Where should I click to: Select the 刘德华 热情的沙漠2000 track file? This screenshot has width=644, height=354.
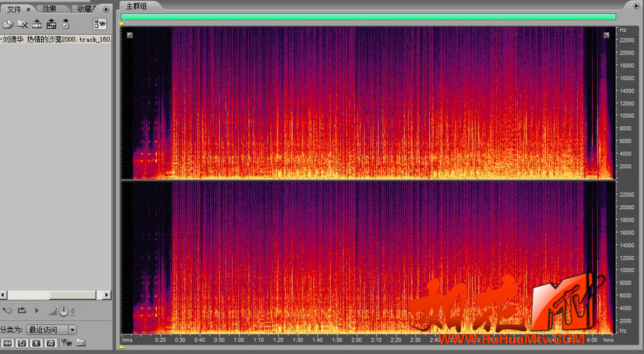pyautogui.click(x=56, y=40)
